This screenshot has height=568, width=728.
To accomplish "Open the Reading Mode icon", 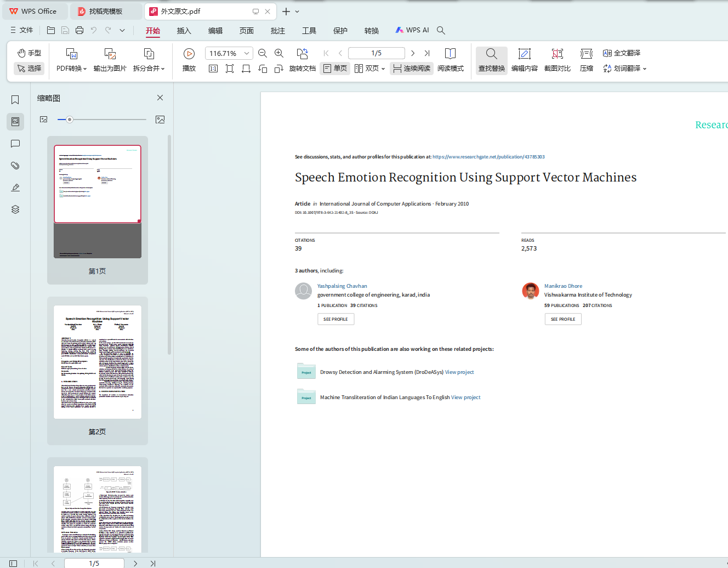I will click(450, 54).
